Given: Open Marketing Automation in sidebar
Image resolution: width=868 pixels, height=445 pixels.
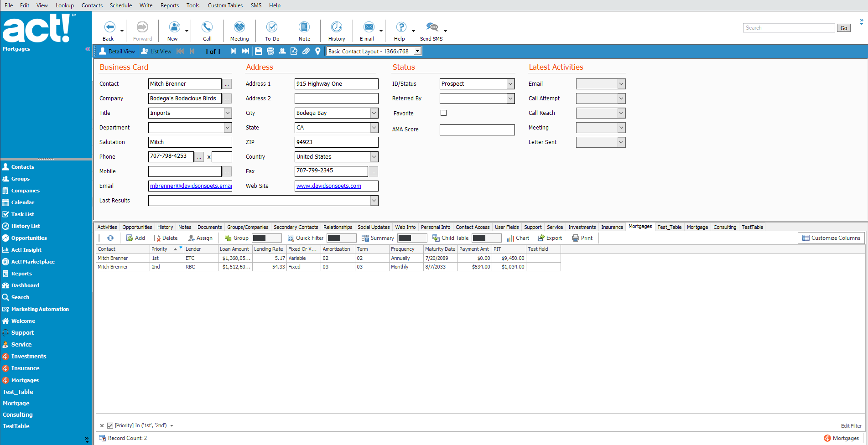Looking at the screenshot, I should point(40,309).
